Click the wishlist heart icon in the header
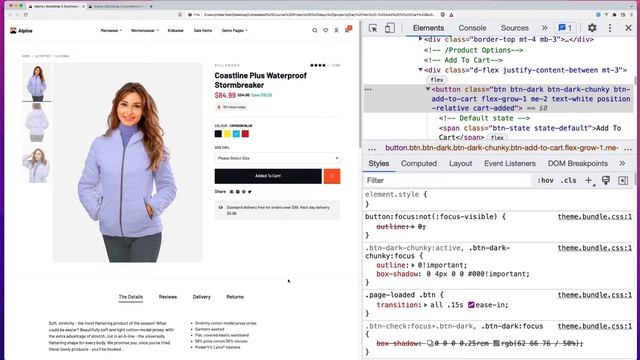 325,30
